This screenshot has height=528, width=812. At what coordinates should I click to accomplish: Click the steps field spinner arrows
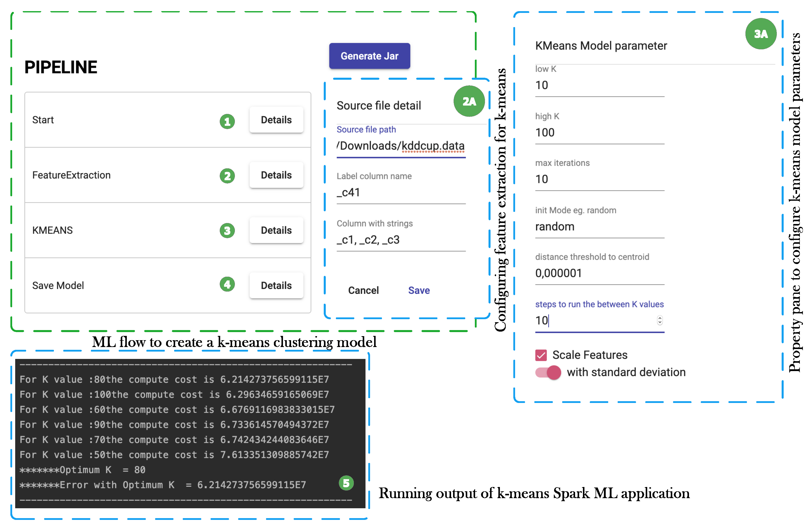[x=659, y=320]
